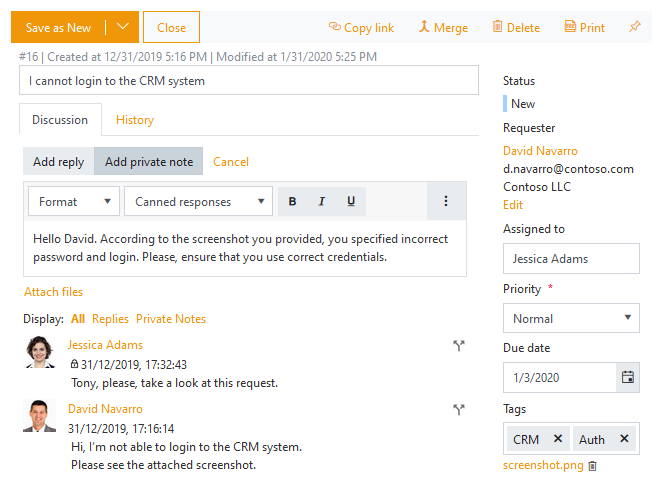The image size is (662, 482).
Task: Click the Attach files link
Action: 53,292
